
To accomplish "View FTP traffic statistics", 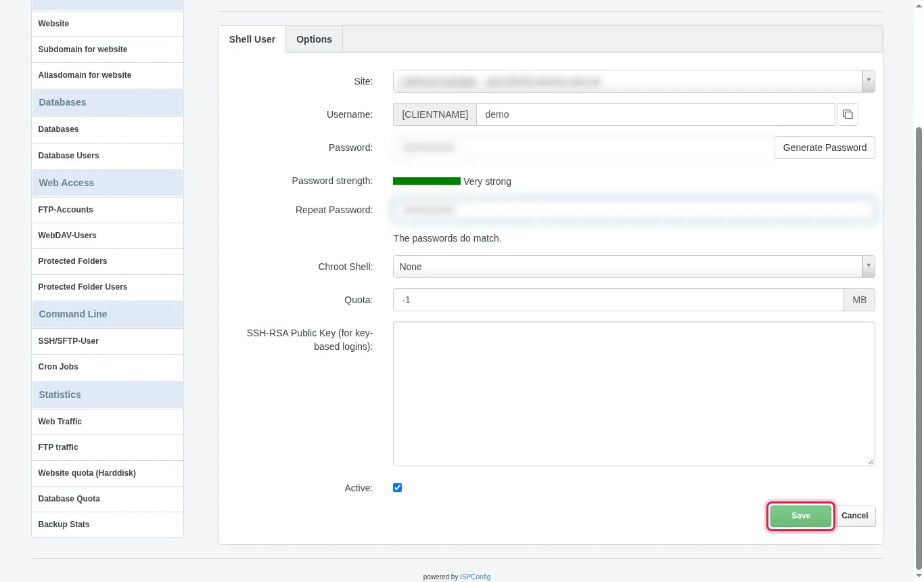I will click(x=108, y=447).
